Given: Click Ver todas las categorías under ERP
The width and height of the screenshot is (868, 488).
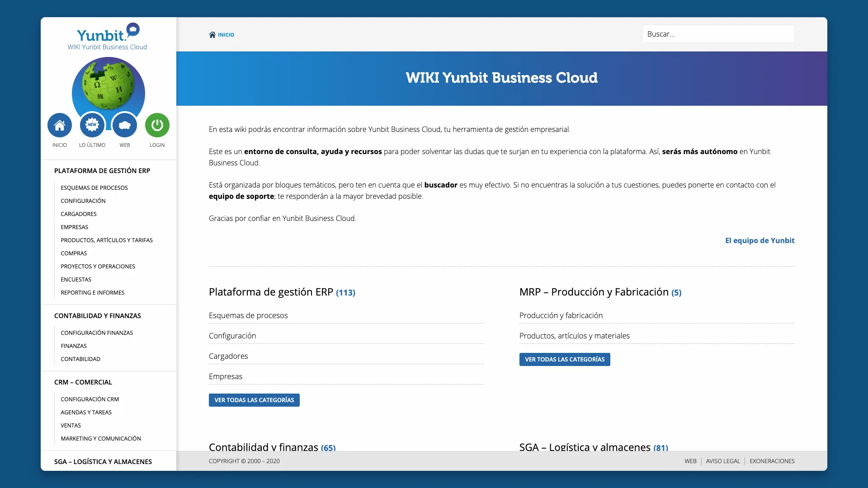Looking at the screenshot, I should coord(254,400).
